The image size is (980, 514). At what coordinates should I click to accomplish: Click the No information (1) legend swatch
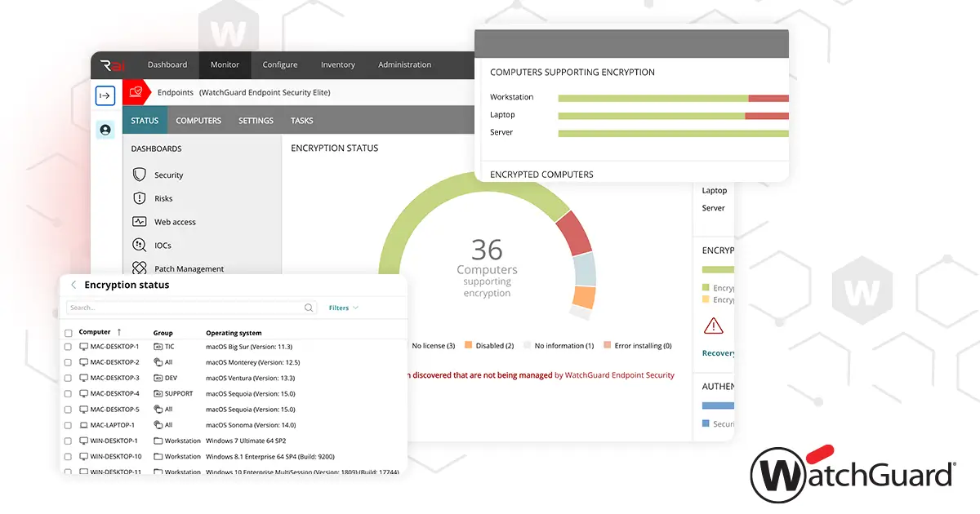(x=528, y=345)
